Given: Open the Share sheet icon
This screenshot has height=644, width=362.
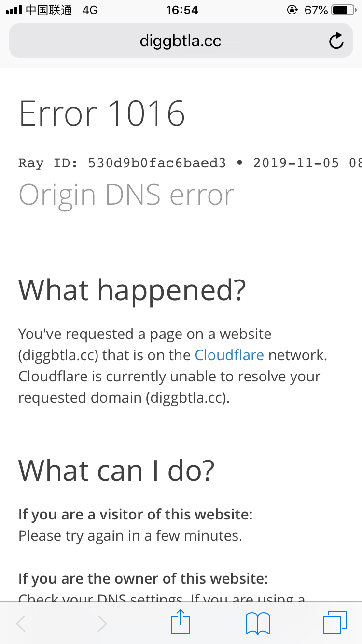Looking at the screenshot, I should click(181, 622).
